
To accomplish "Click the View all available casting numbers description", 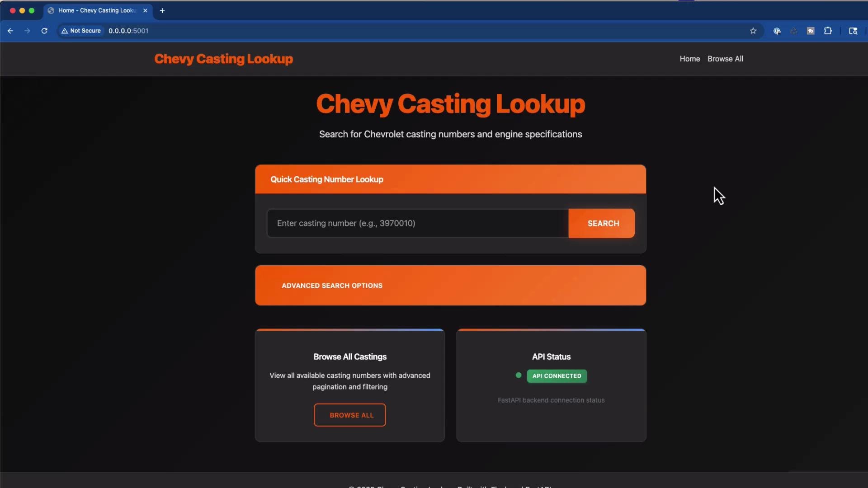I will pyautogui.click(x=350, y=381).
